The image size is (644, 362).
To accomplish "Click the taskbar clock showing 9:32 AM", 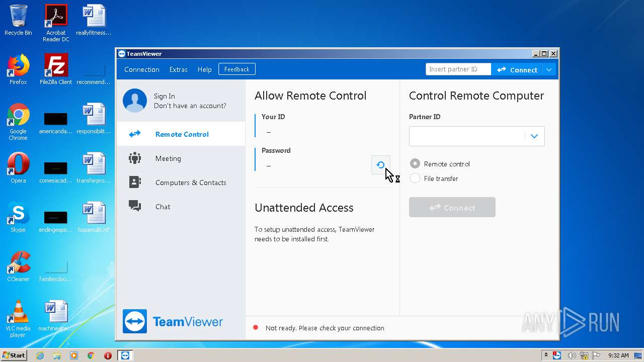I will 618,355.
